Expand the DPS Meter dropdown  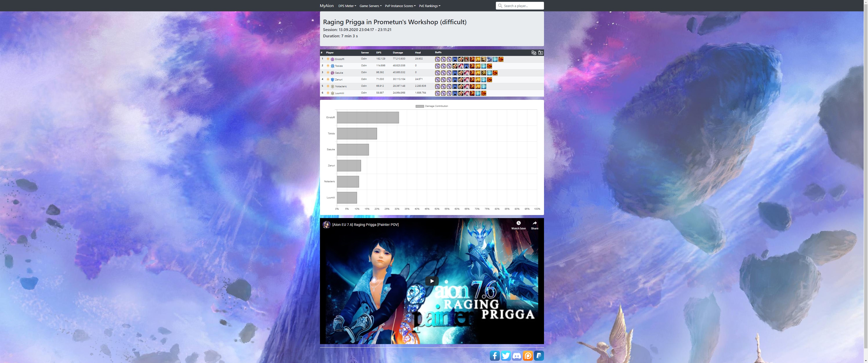point(347,6)
